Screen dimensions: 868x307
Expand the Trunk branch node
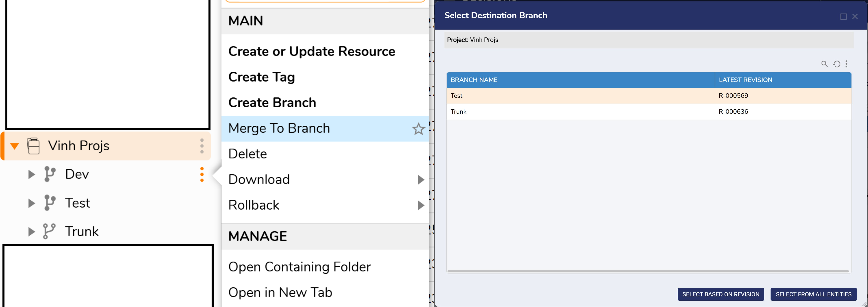coord(31,232)
